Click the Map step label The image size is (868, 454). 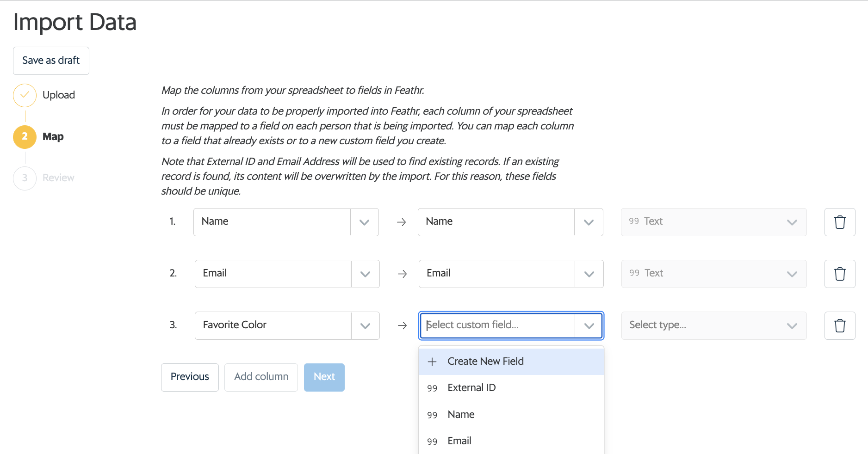click(x=53, y=137)
